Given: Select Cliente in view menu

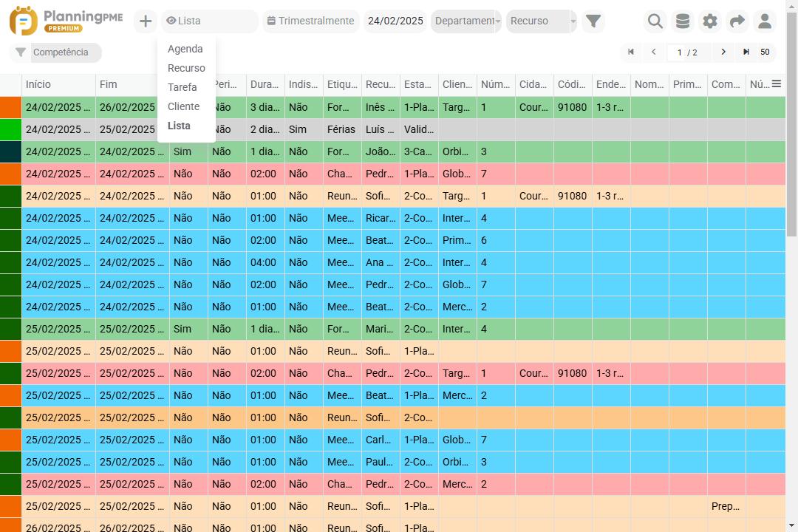Looking at the screenshot, I should [x=184, y=106].
